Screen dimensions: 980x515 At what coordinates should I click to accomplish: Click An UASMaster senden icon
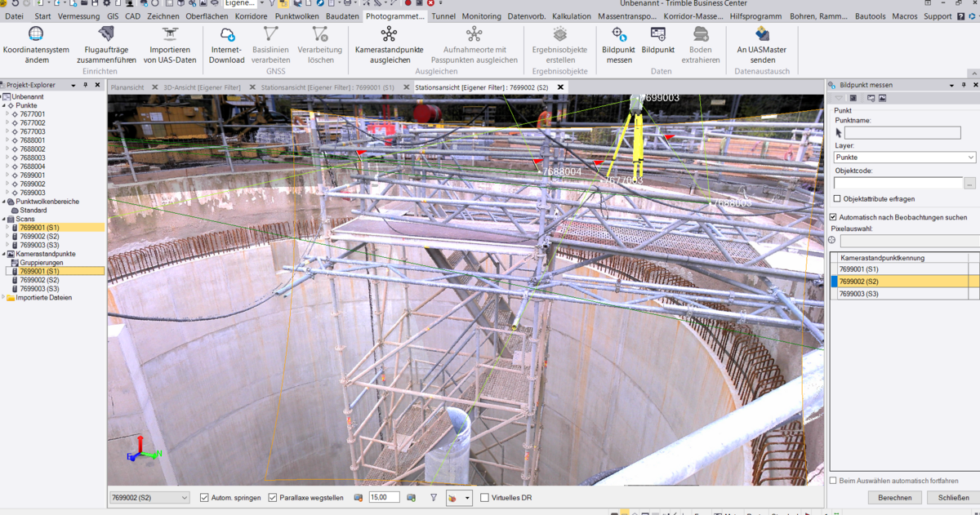(x=762, y=33)
